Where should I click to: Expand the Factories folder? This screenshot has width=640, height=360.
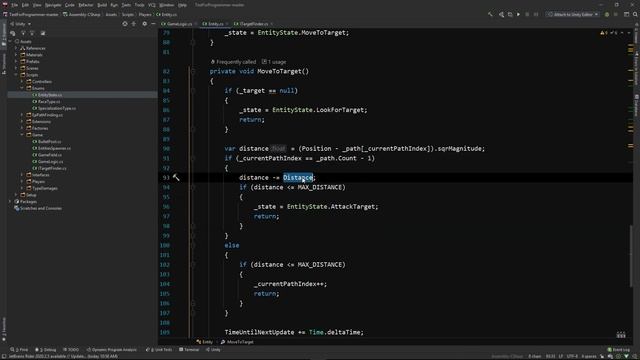22,128
